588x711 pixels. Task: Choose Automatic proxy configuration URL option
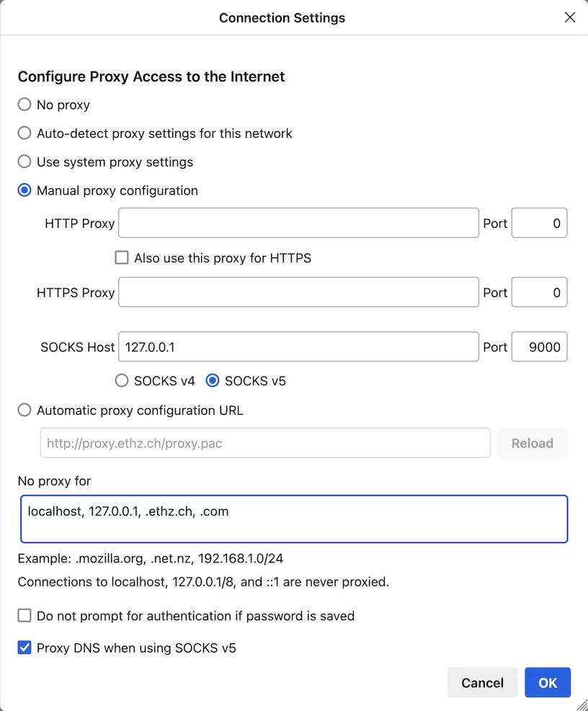(24, 410)
